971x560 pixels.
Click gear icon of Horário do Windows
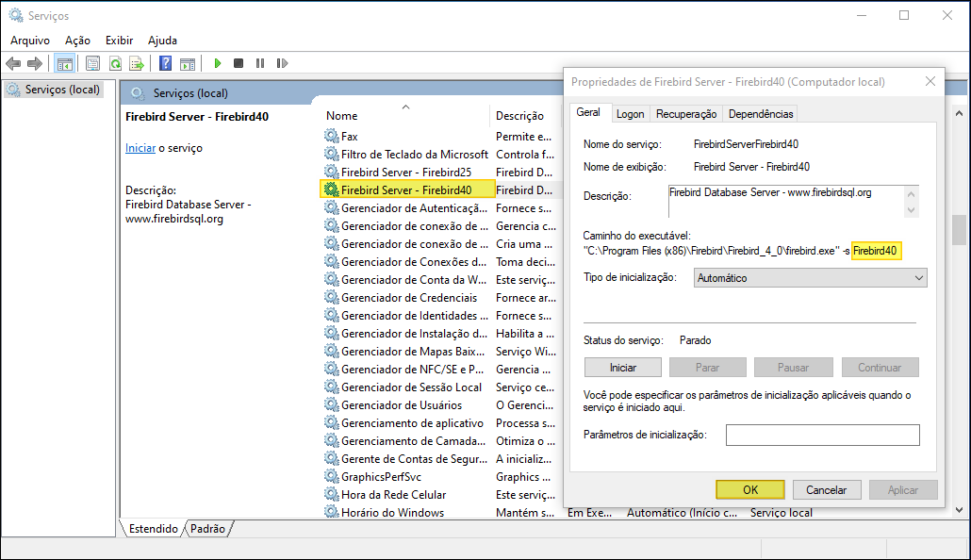[332, 512]
